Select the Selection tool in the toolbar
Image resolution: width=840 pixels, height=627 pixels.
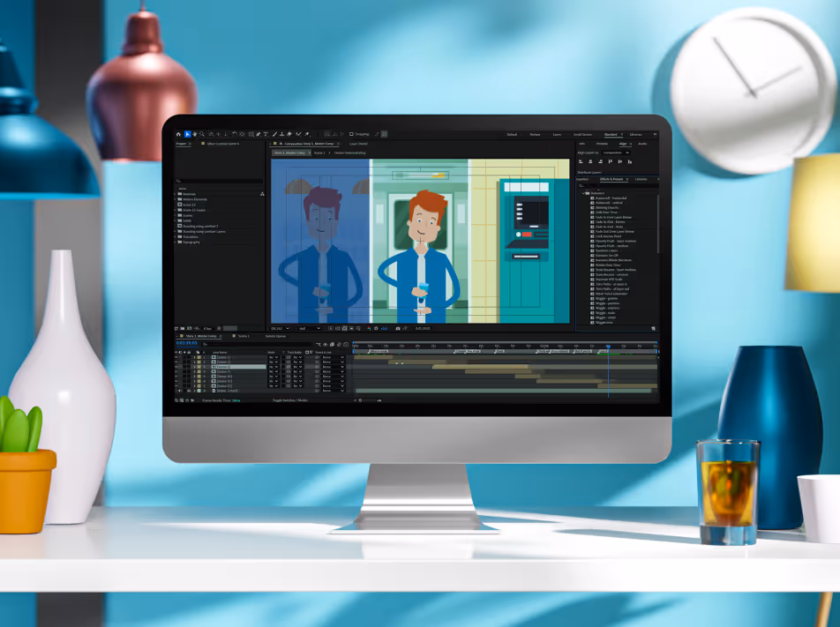[187, 133]
